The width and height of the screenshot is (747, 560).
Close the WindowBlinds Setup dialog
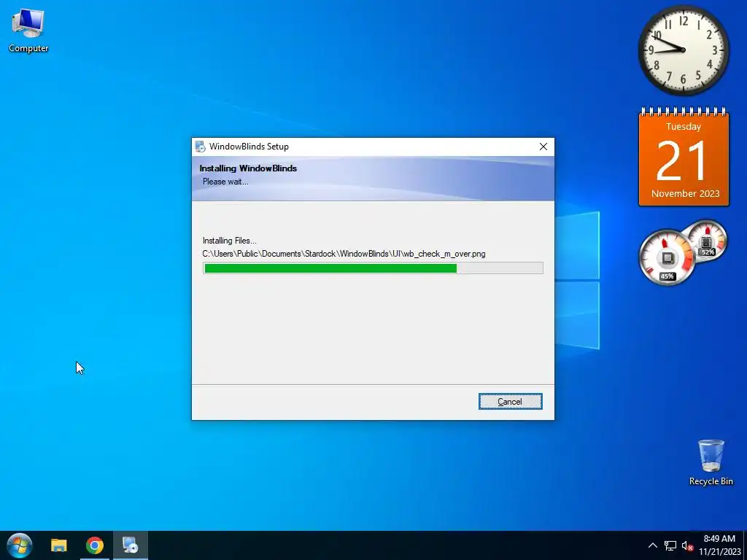[543, 147]
